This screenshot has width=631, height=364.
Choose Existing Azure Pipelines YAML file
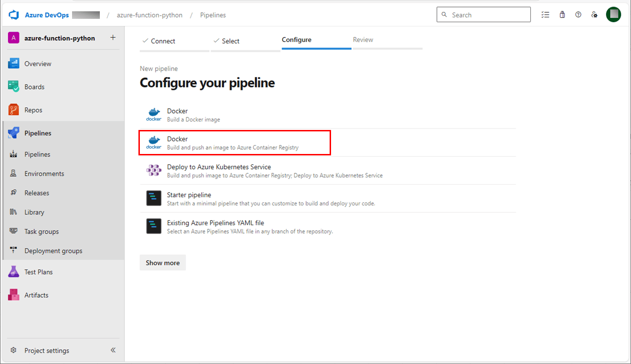[328, 226]
